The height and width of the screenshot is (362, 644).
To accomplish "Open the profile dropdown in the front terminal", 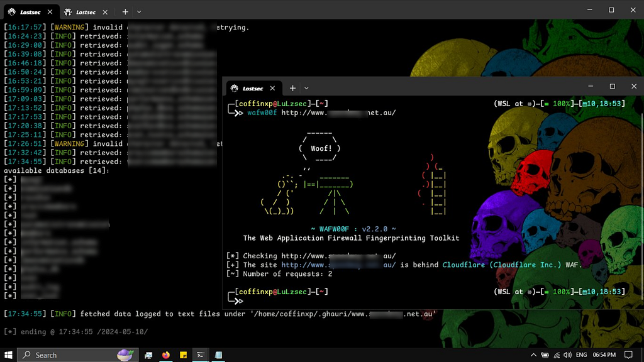I will [307, 89].
